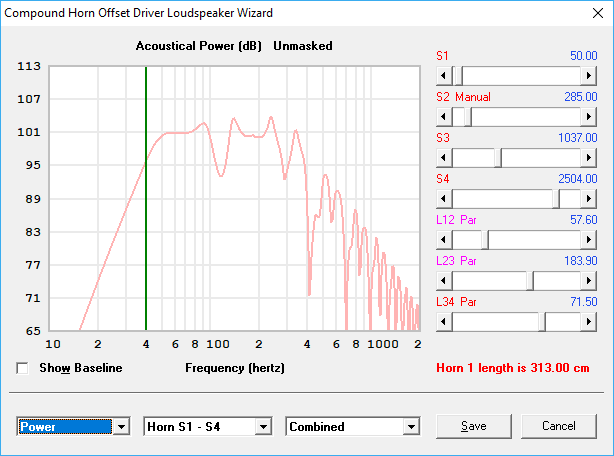Screen dimensions: 614x456
Task: Click the L34 slider thumb
Action: [542, 322]
